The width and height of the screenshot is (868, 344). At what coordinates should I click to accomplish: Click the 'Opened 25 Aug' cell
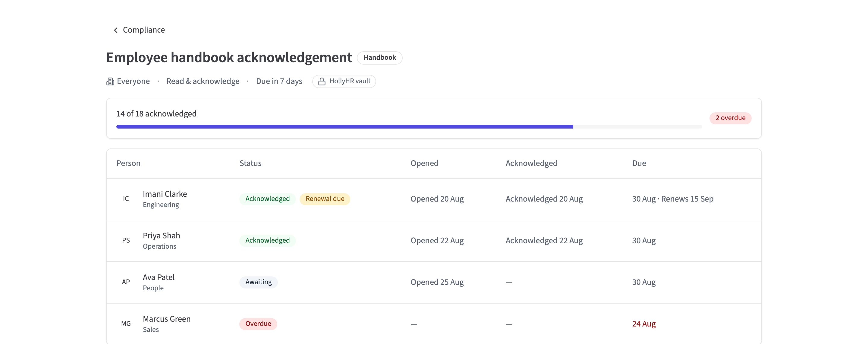437,282
